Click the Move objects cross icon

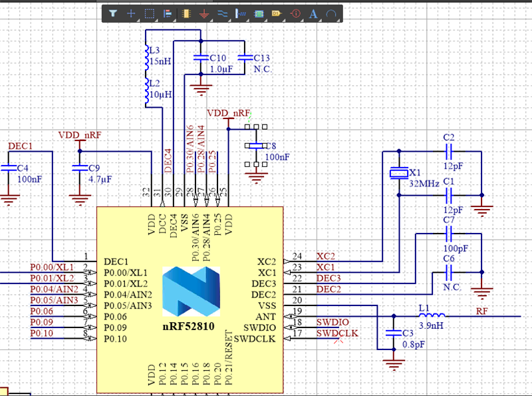[131, 13]
